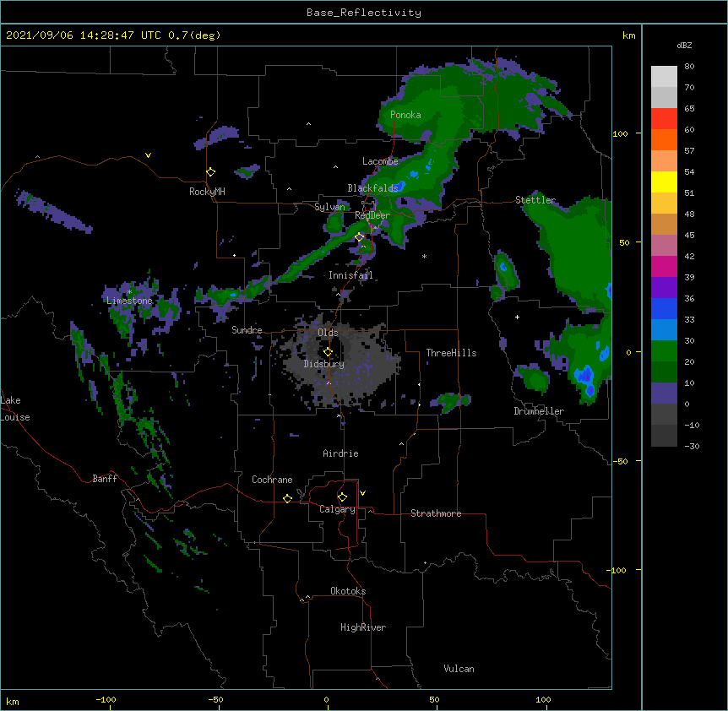Image resolution: width=728 pixels, height=711 pixels.
Task: Click the Vulcan town label
Action: click(x=459, y=669)
